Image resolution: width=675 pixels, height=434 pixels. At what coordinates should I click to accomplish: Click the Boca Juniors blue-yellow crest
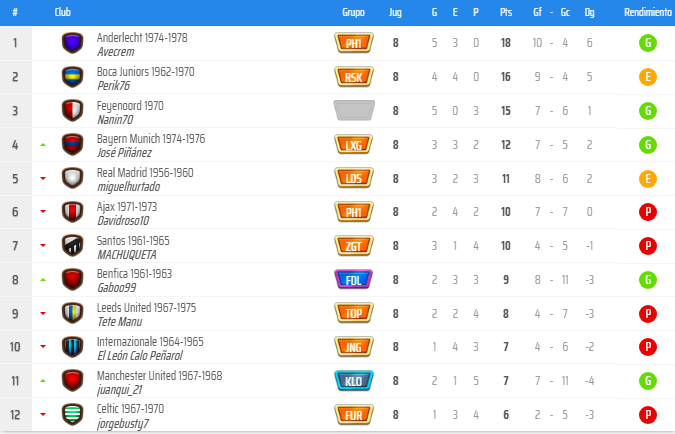coord(72,77)
